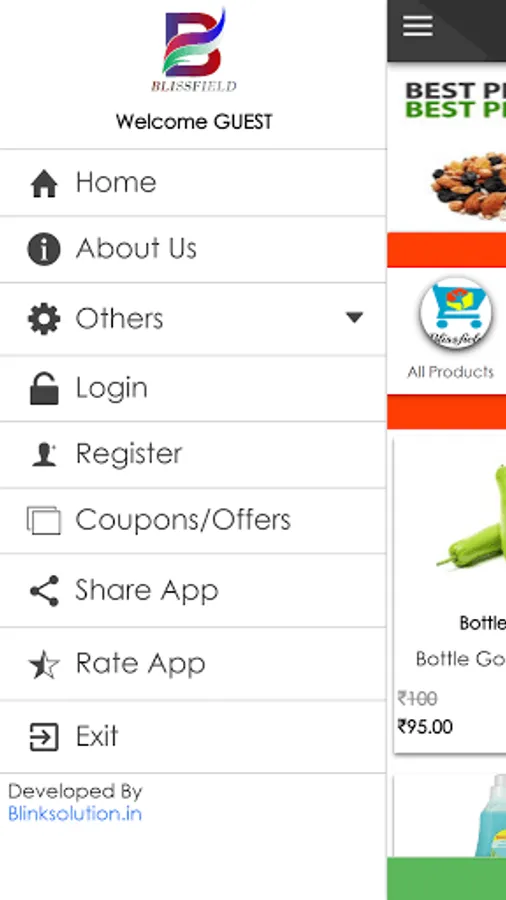This screenshot has height=900, width=506.
Task: Select the All Products category thumbnail
Action: 456,314
